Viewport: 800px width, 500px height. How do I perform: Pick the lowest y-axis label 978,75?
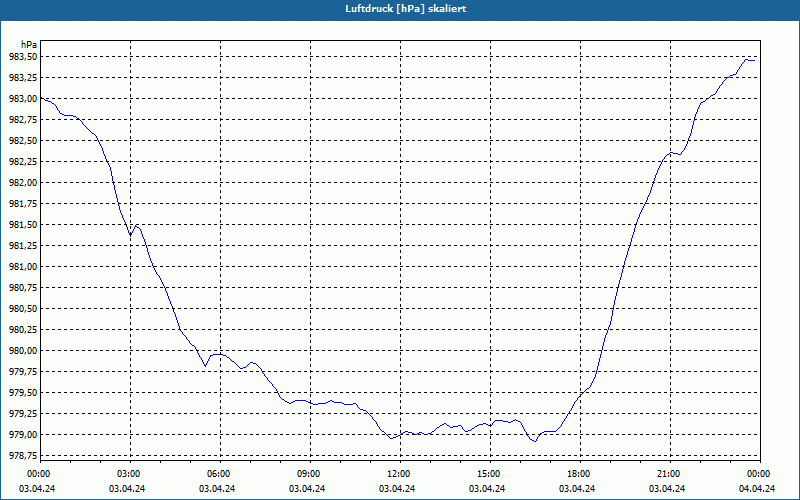pyautogui.click(x=23, y=456)
